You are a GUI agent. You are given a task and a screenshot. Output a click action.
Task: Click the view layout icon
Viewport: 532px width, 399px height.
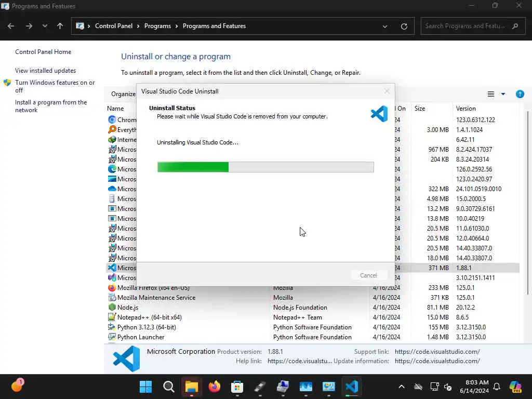pos(490,94)
